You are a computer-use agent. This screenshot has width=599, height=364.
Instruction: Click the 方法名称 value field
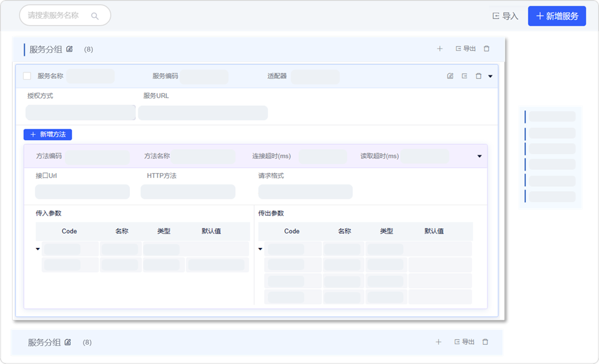coord(203,157)
